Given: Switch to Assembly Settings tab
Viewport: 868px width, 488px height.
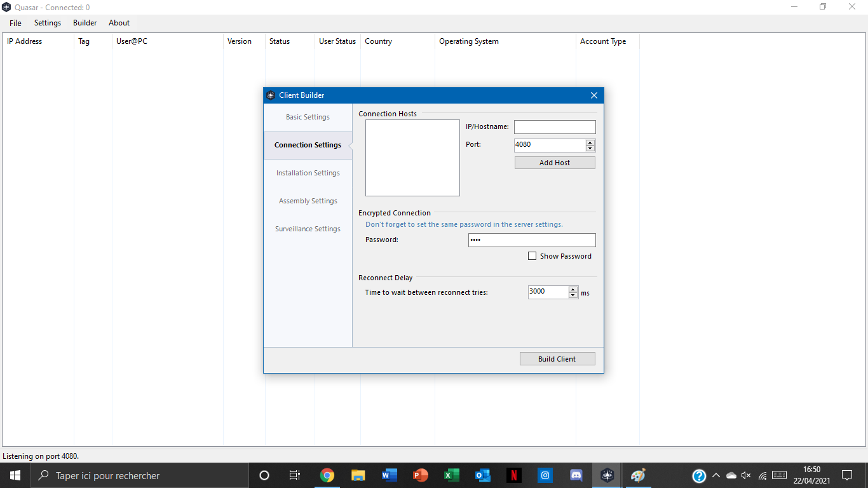Looking at the screenshot, I should coord(308,201).
